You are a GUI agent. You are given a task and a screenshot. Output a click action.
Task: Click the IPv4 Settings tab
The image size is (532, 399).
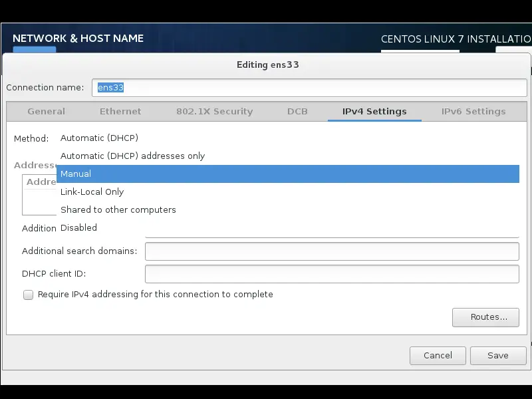374,111
